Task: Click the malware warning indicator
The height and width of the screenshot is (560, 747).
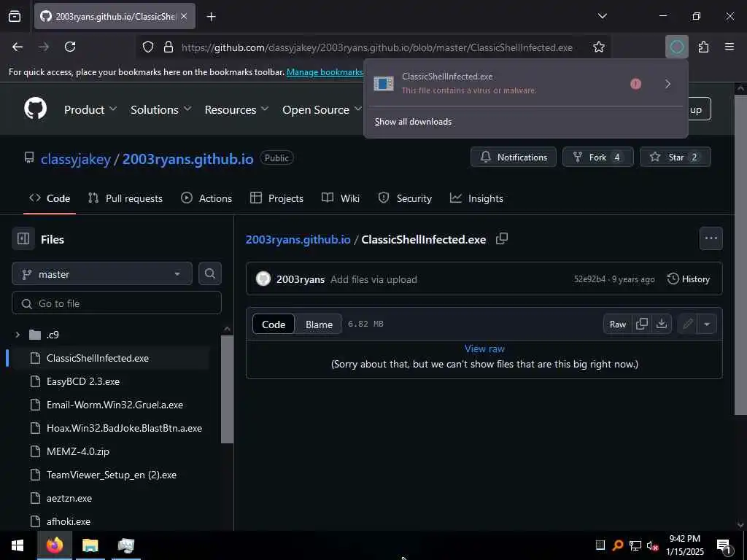Action: (635, 84)
